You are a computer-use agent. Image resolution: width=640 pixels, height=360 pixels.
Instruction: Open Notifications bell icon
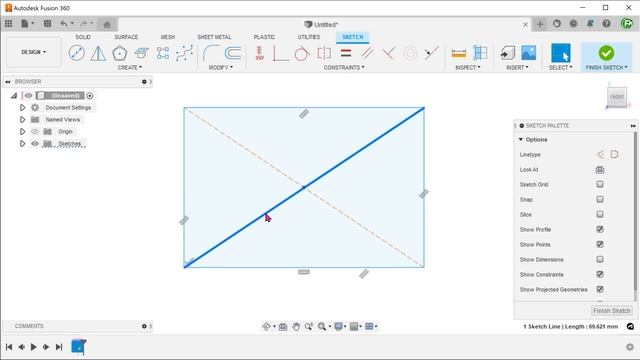(590, 24)
